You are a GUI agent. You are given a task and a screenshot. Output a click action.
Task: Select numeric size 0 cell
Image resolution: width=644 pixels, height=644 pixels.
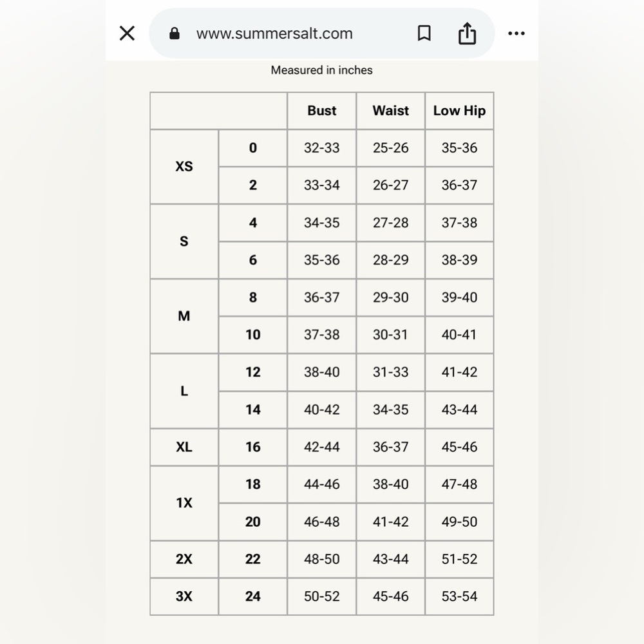[253, 148]
